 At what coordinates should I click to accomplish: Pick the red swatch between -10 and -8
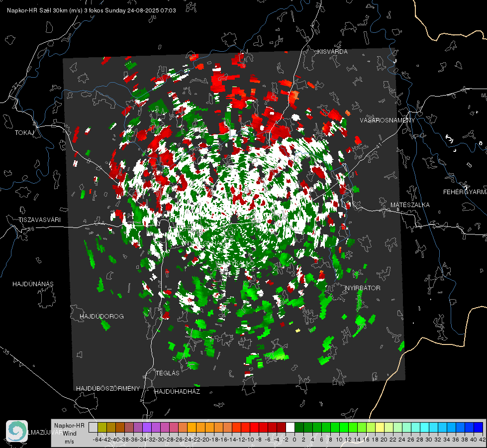(x=254, y=427)
